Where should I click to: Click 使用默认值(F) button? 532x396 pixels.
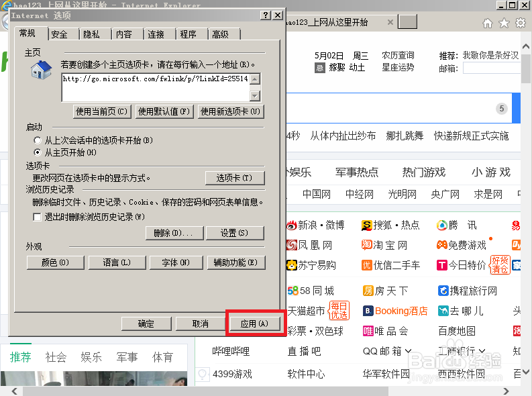click(x=164, y=111)
